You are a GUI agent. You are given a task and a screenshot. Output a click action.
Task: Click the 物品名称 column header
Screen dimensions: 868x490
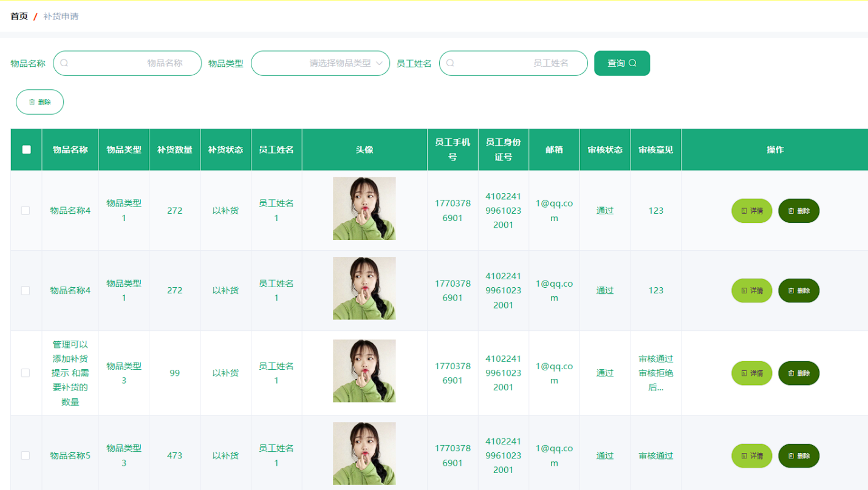(x=70, y=149)
